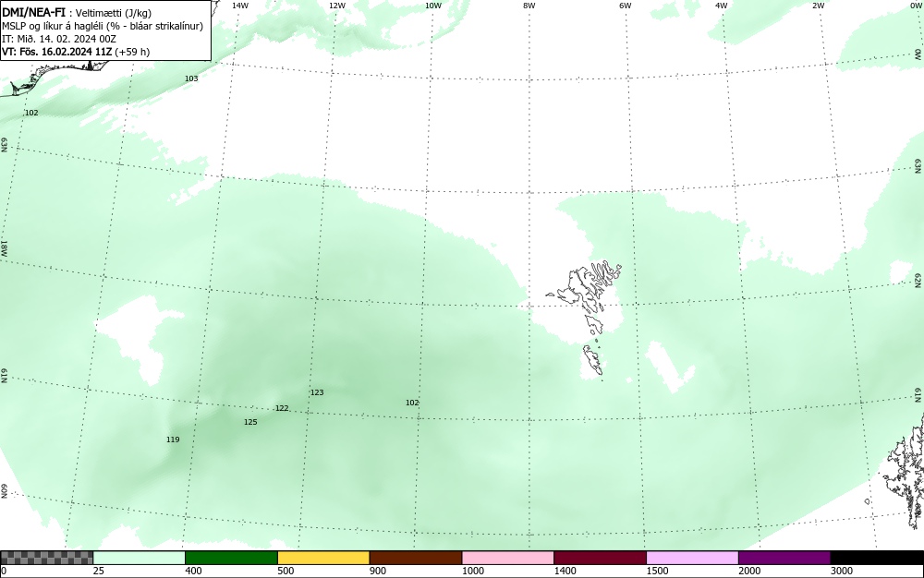Click the "DMI/NEA-FI" title text

33,12
